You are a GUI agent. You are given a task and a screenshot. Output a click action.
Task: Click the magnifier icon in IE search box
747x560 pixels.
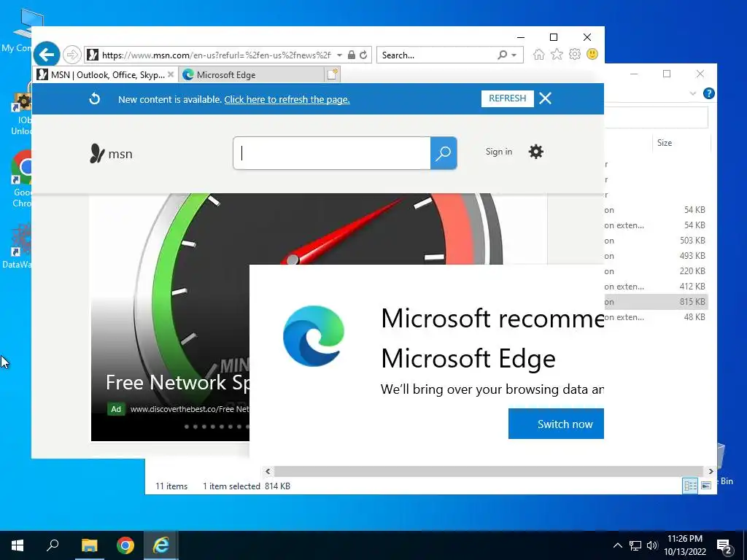point(502,55)
